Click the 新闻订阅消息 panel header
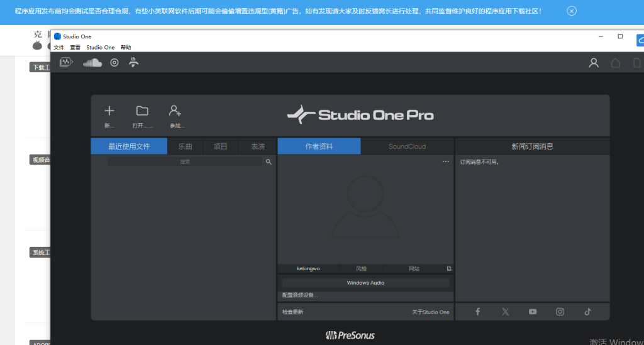 [532, 146]
